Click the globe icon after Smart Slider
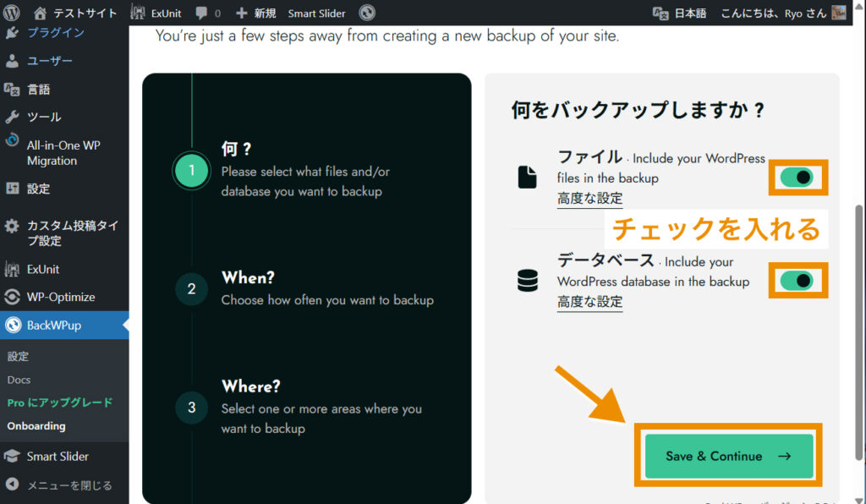The image size is (866, 504). point(366,13)
